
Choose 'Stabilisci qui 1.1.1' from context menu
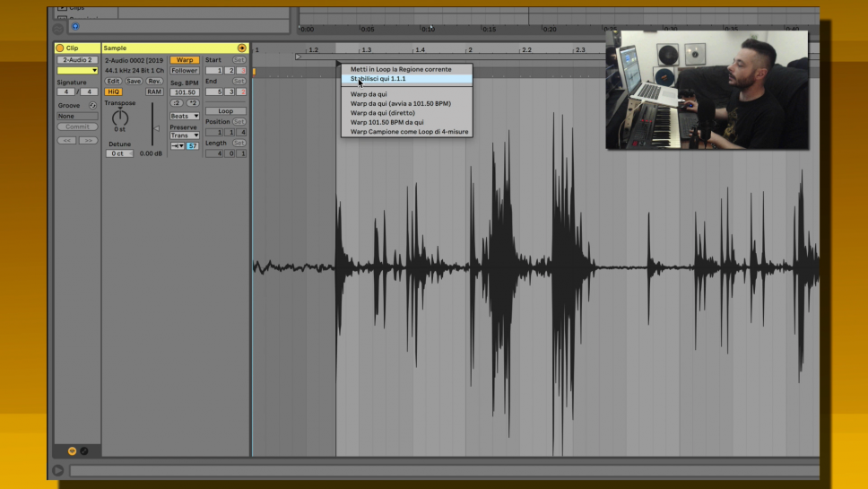pos(378,79)
